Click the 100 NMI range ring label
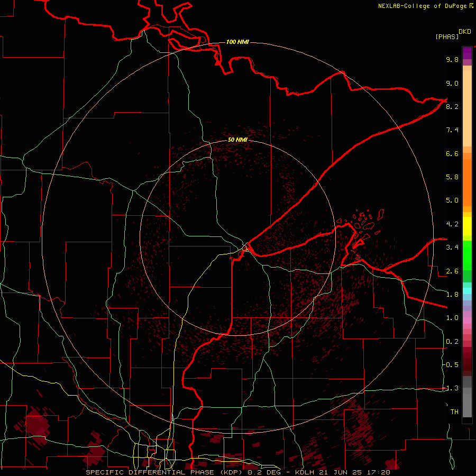Image resolution: width=476 pixels, height=476 pixels. [x=237, y=42]
